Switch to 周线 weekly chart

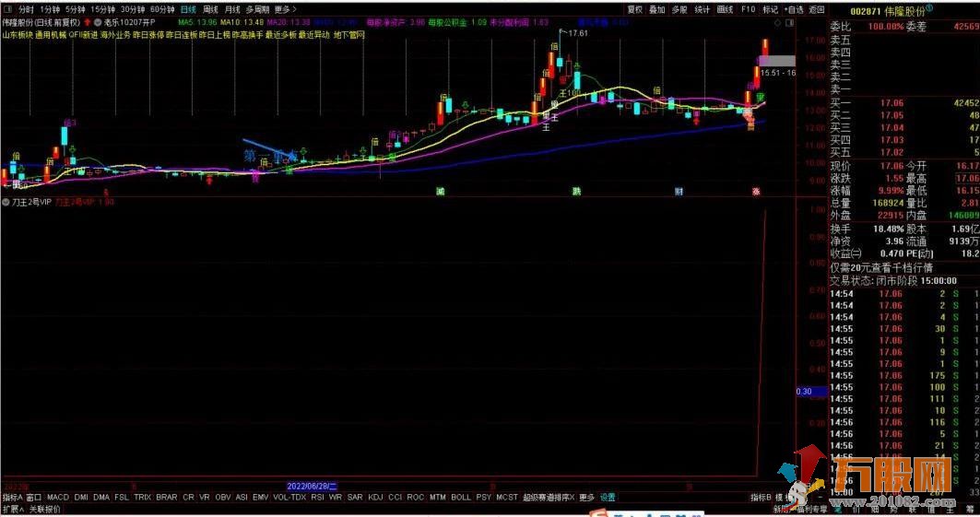210,9
